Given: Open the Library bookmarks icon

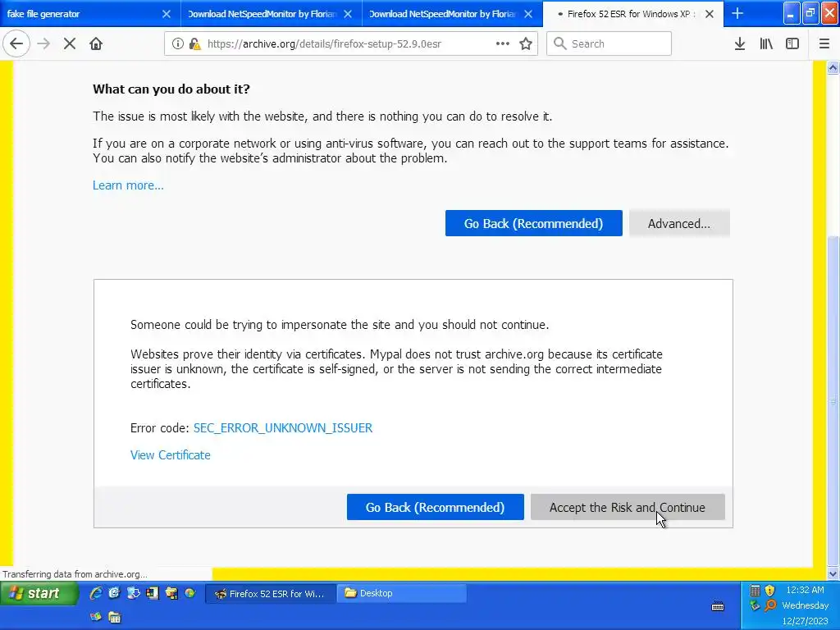Looking at the screenshot, I should [x=766, y=44].
